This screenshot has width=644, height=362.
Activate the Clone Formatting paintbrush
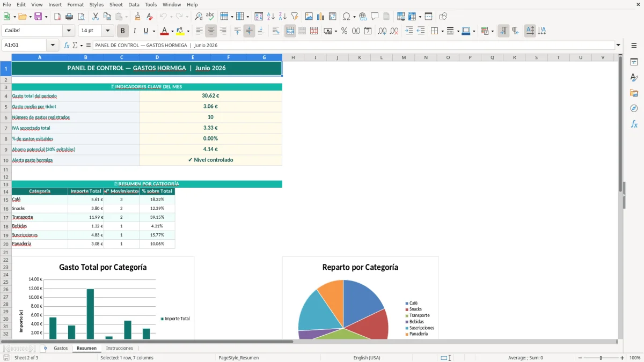[x=137, y=17]
